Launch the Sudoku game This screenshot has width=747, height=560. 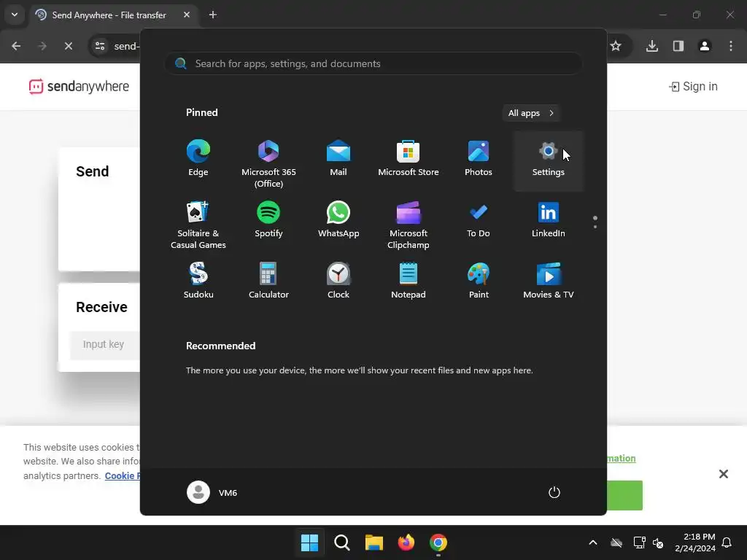pyautogui.click(x=198, y=281)
